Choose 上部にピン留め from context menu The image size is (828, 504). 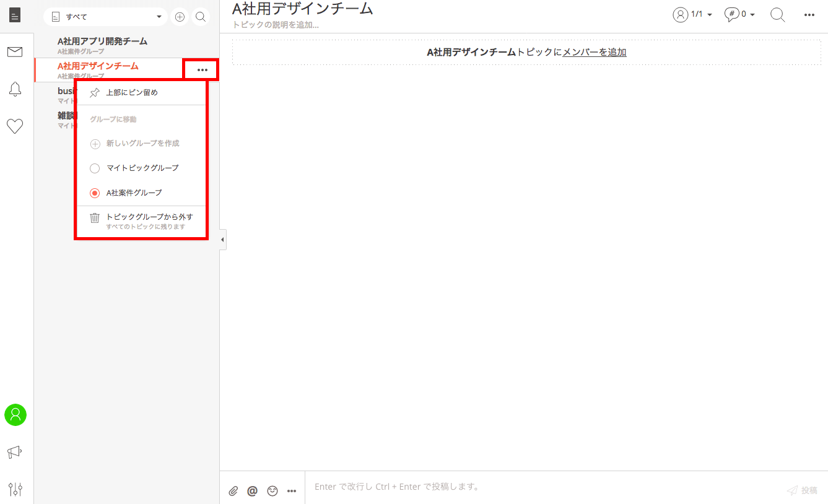coord(131,93)
